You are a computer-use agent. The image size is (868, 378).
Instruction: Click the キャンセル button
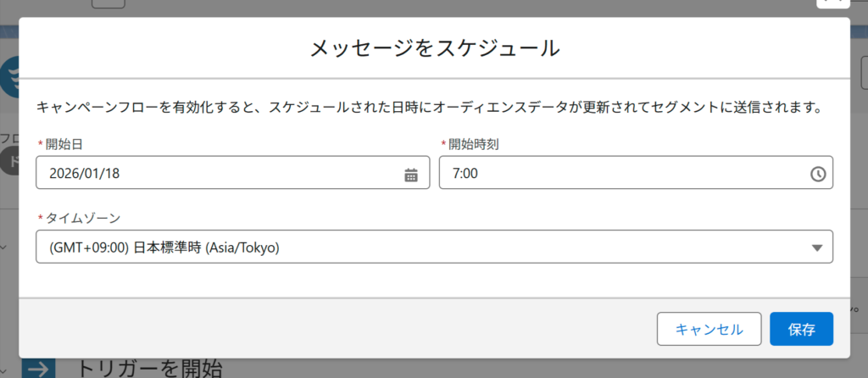709,330
